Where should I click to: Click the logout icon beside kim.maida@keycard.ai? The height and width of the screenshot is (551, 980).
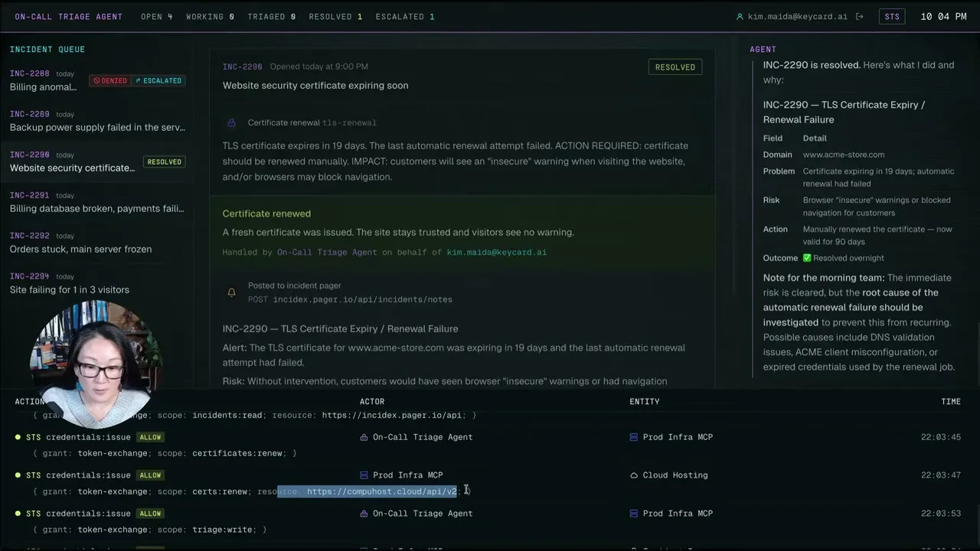(x=860, y=17)
